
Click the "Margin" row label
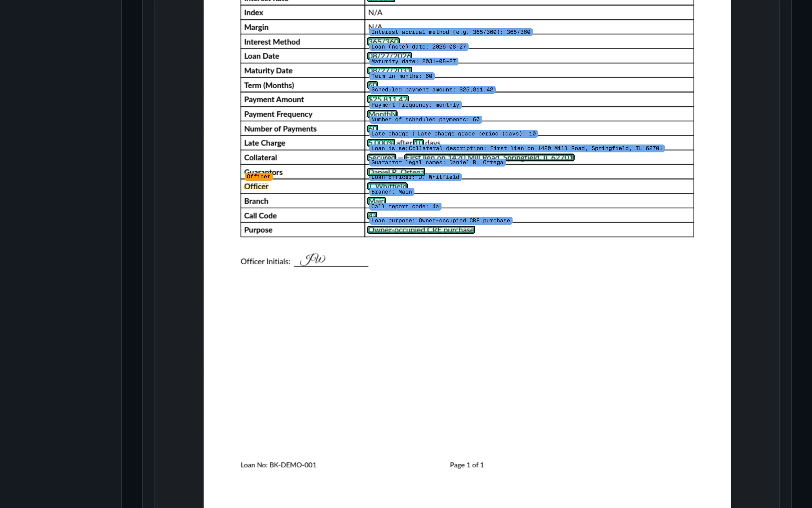(x=256, y=27)
